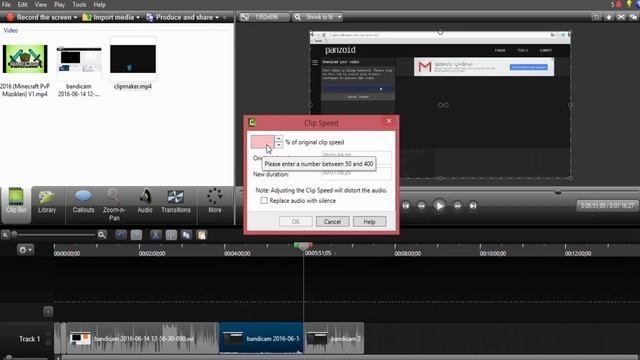Screen dimensions: 640x360
Task: Decrease clip speed with down stepper arrow
Action: point(278,145)
